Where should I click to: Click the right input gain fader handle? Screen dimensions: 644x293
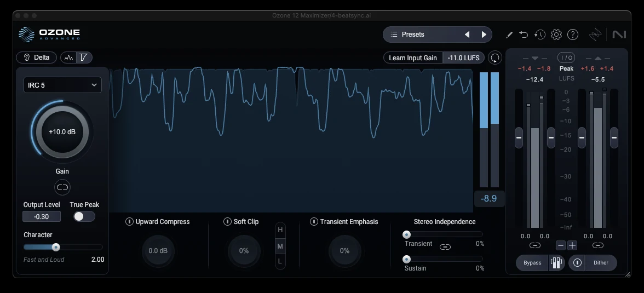coord(551,137)
